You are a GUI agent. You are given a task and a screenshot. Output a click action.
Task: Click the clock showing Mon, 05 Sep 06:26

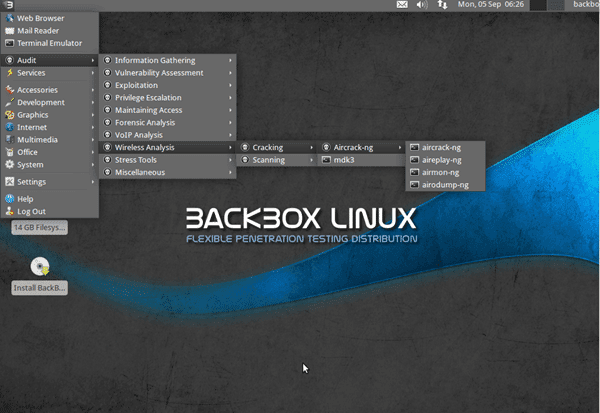point(491,4)
